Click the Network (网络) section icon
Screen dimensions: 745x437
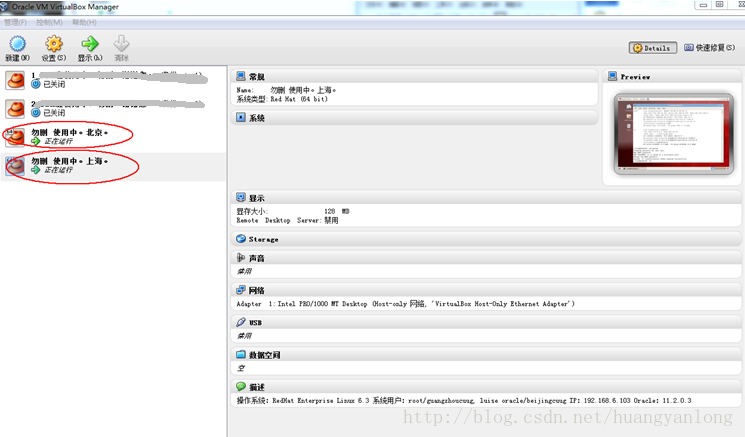241,290
